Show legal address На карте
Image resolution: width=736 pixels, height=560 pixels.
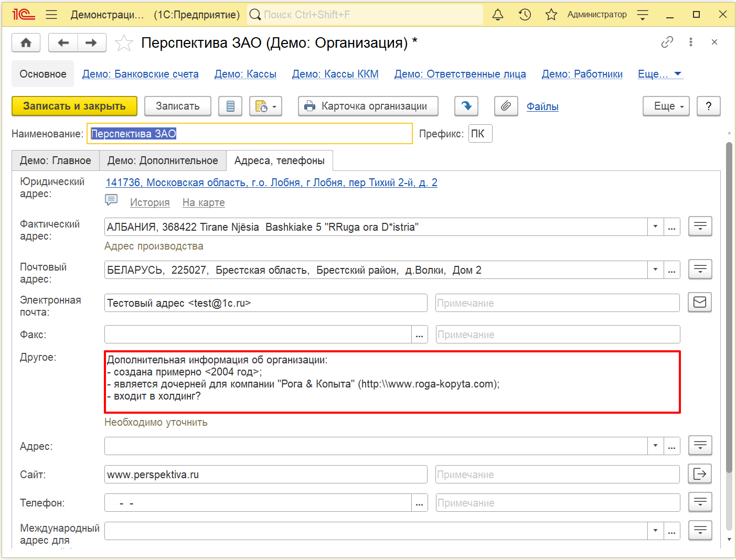click(x=204, y=202)
